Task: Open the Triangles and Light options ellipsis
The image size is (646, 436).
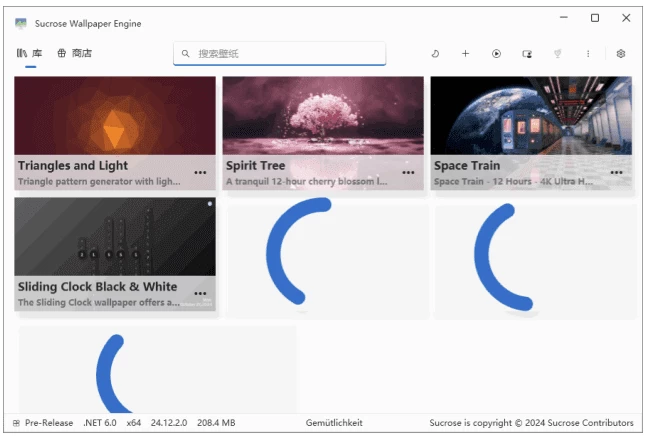Action: click(200, 173)
